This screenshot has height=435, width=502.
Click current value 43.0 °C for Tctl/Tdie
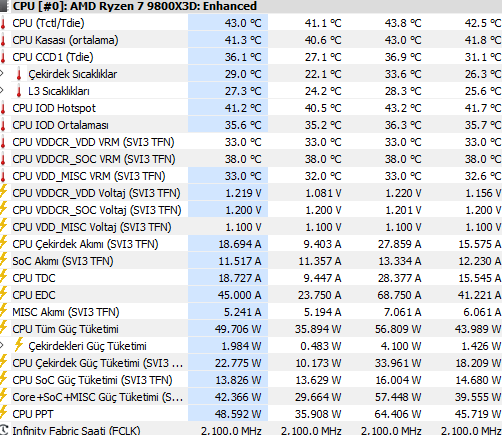tap(243, 23)
